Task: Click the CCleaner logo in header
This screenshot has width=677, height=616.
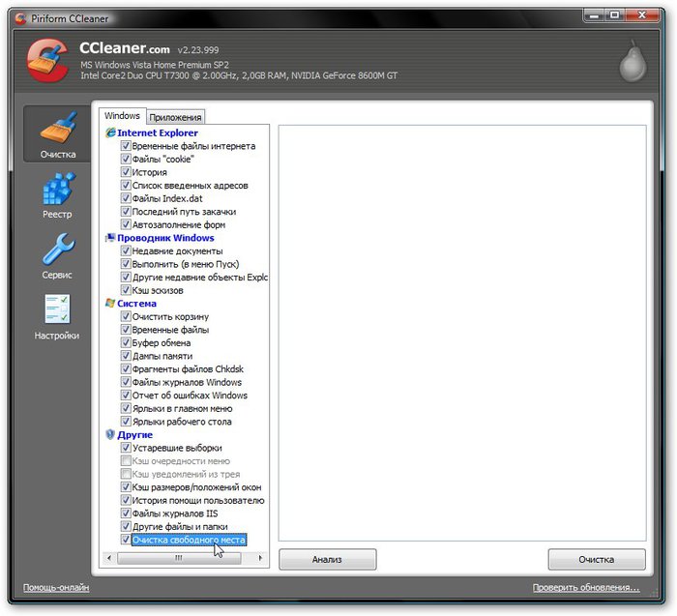Action: 47,60
